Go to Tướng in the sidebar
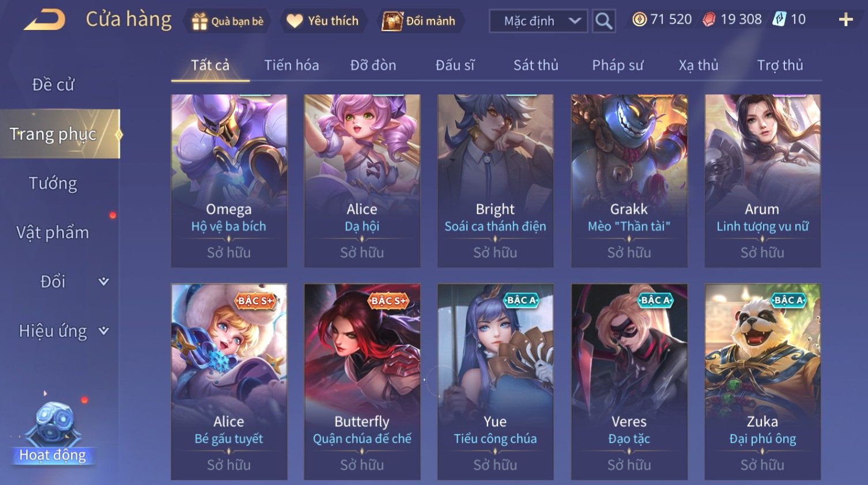Image resolution: width=868 pixels, height=485 pixels. coord(53,183)
